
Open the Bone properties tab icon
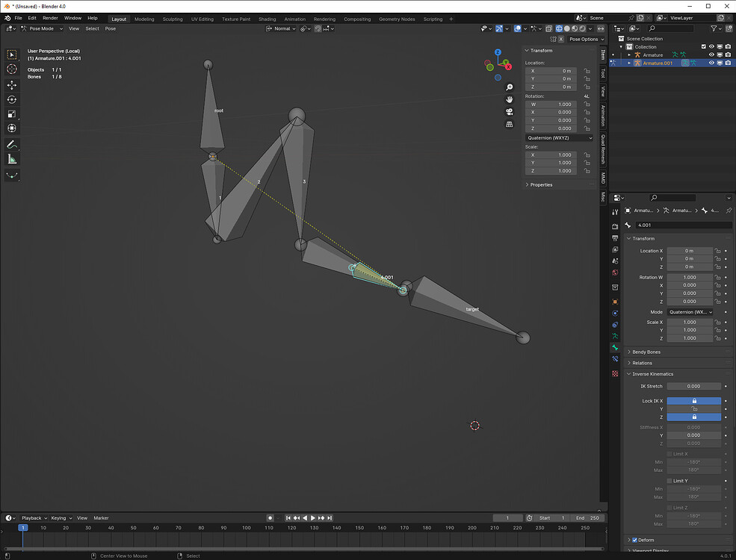615,347
